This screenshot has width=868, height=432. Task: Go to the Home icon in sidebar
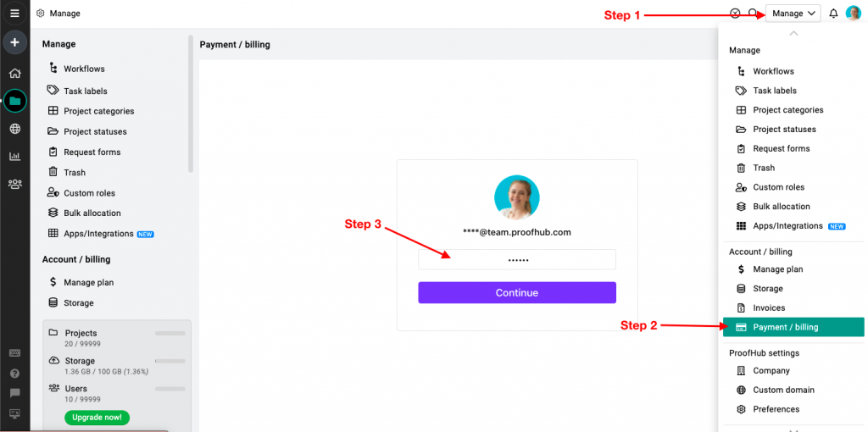coord(15,73)
